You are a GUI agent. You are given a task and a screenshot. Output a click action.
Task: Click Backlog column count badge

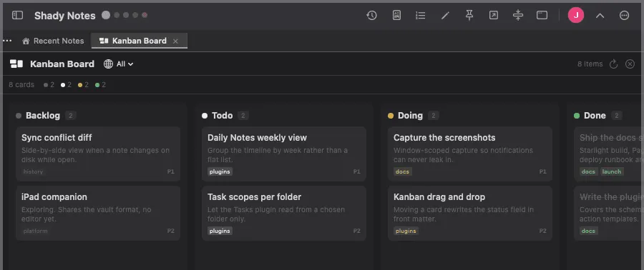[71, 116]
